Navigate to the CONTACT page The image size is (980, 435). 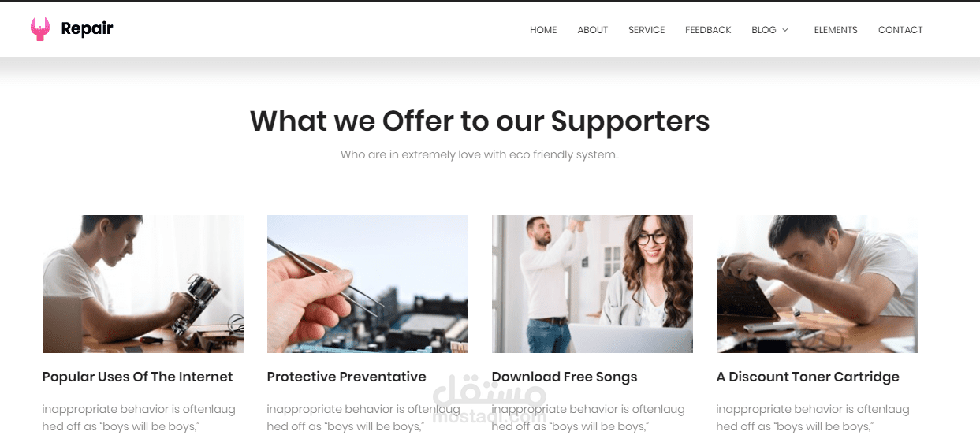[x=900, y=30]
